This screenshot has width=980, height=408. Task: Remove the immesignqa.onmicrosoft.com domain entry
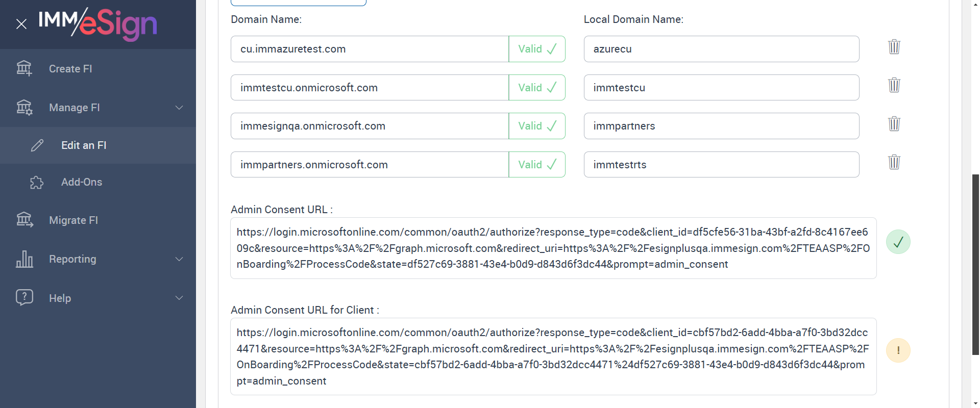click(894, 124)
